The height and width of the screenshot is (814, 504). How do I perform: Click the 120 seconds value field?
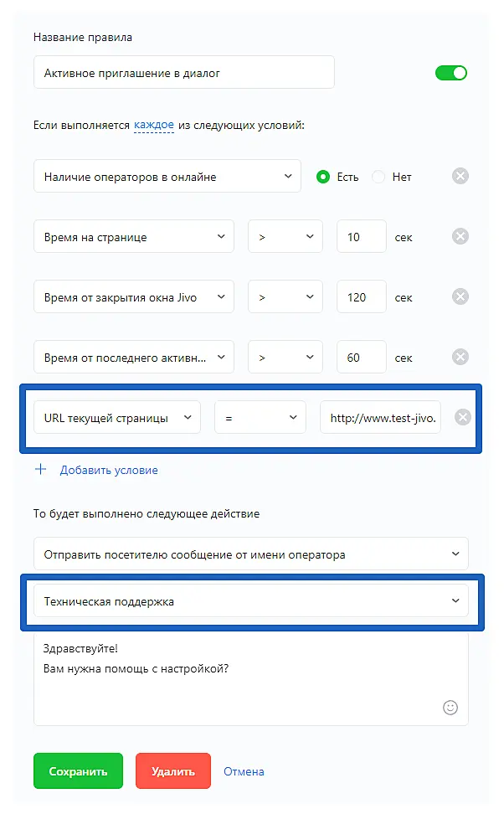pos(361,296)
